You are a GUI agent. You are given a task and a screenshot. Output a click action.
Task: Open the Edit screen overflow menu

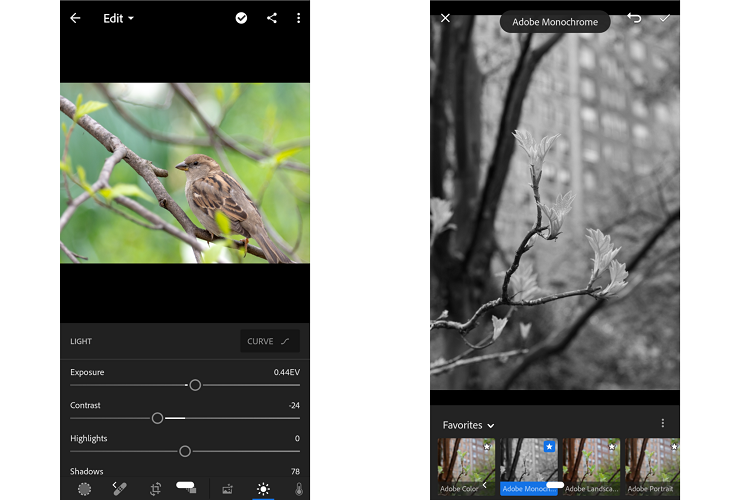coord(298,18)
